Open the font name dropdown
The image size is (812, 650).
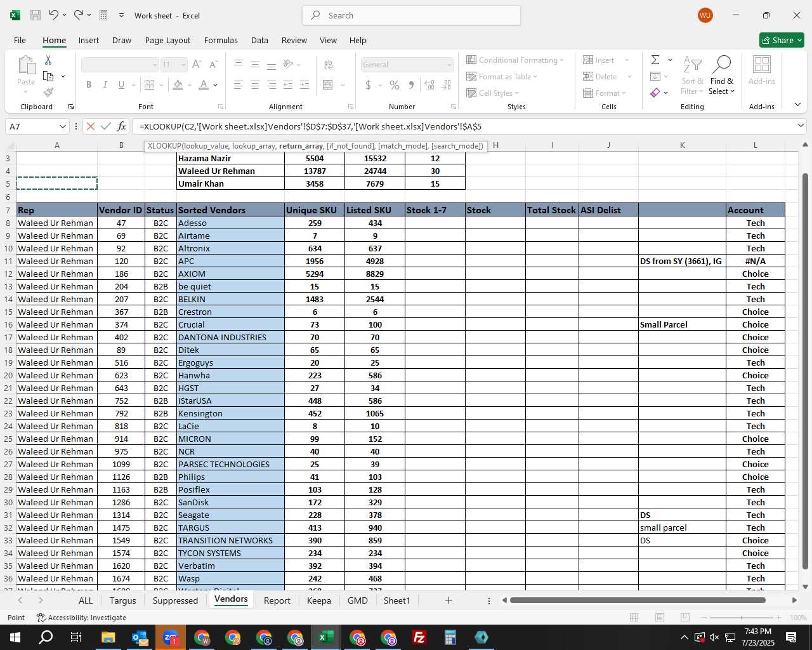tap(155, 65)
